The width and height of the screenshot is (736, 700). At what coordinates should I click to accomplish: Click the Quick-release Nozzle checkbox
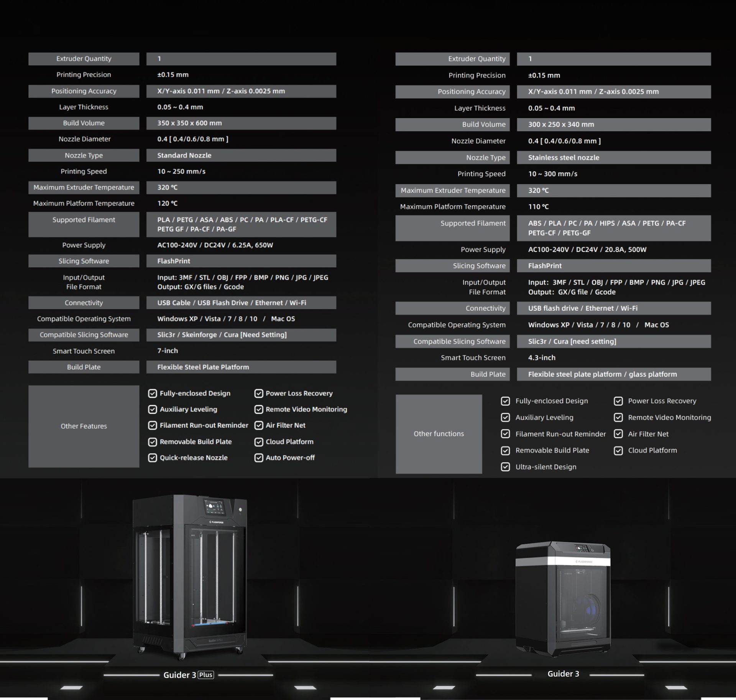click(x=153, y=458)
